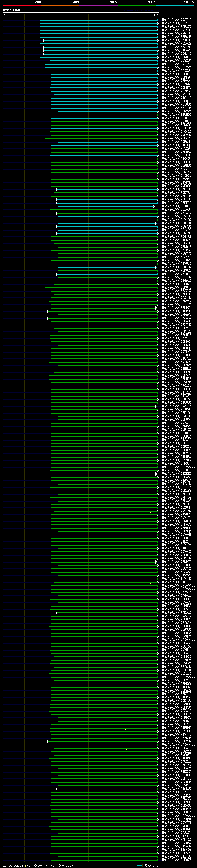This screenshot has height=868, width=197.
Task: Select hit UniRef100_Q8DMK8
Action: [177, 74]
